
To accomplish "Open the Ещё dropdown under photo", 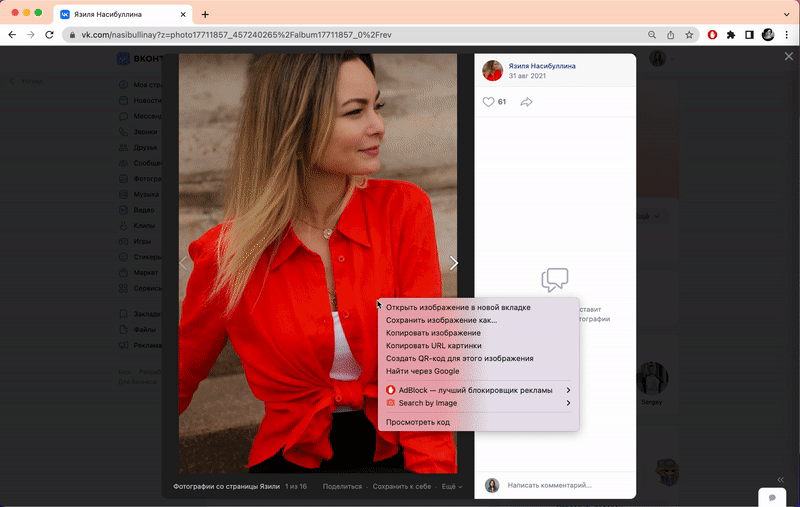I will click(452, 487).
